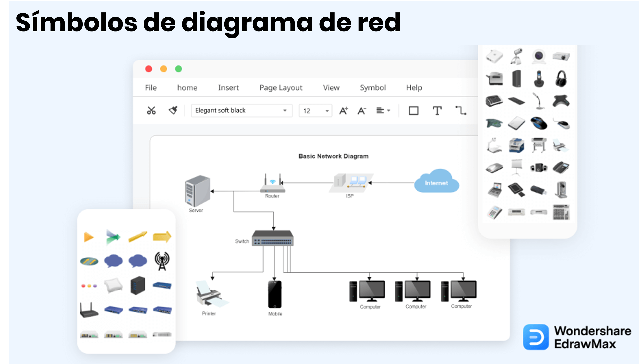Expand the font size 12 dropdown
Viewport: 639px width, 364px height.
click(x=327, y=111)
